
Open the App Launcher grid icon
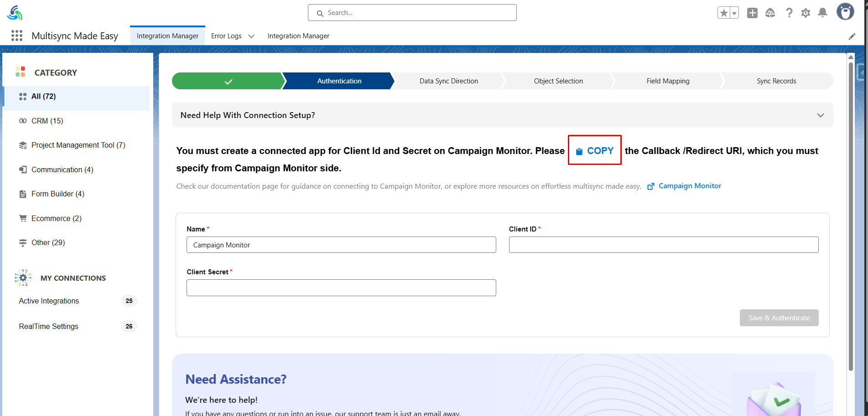coord(17,36)
